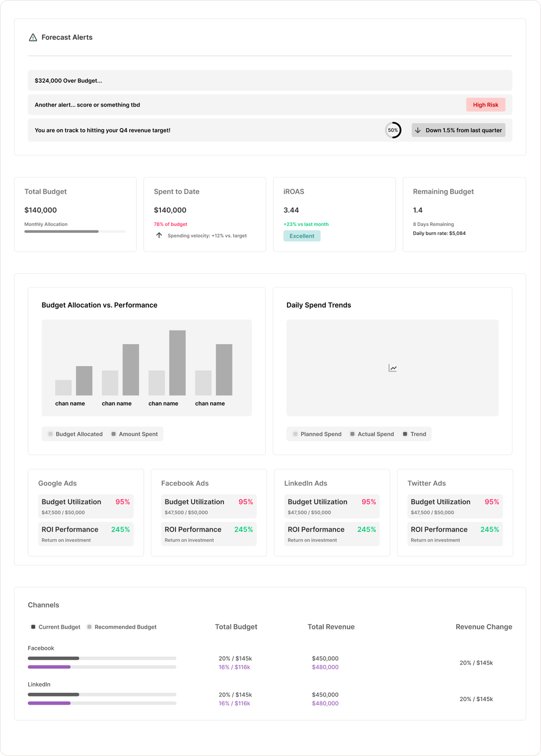
Task: Click the Total Budget monthly allocation progress bar
Action: click(75, 231)
